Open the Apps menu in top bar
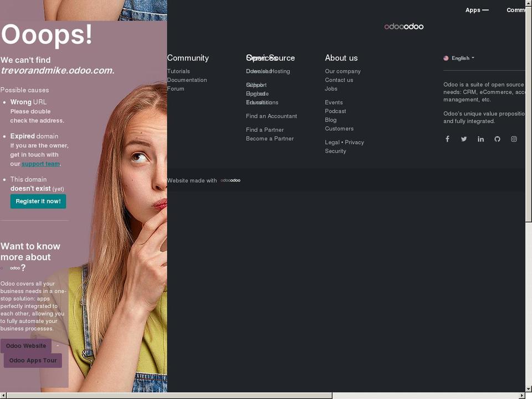The width and height of the screenshot is (532, 399). pyautogui.click(x=477, y=10)
